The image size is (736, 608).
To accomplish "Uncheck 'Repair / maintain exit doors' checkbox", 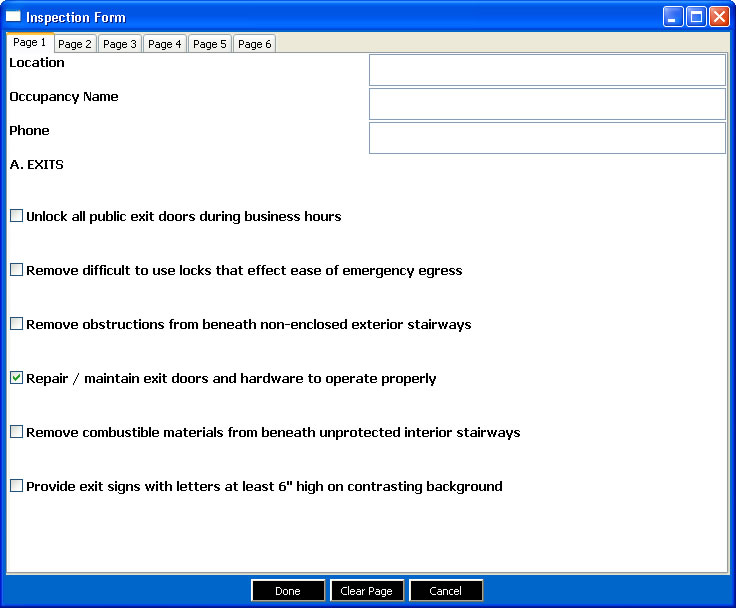I will pos(16,378).
